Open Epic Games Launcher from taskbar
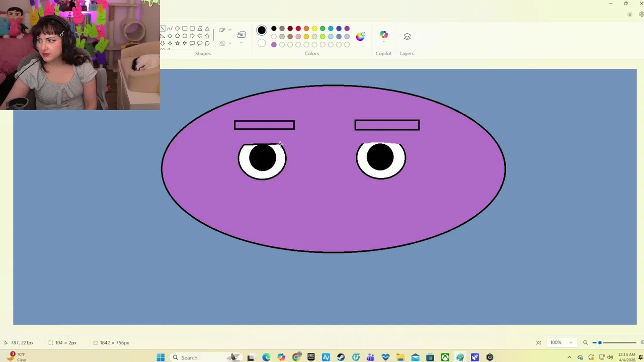 (x=311, y=357)
